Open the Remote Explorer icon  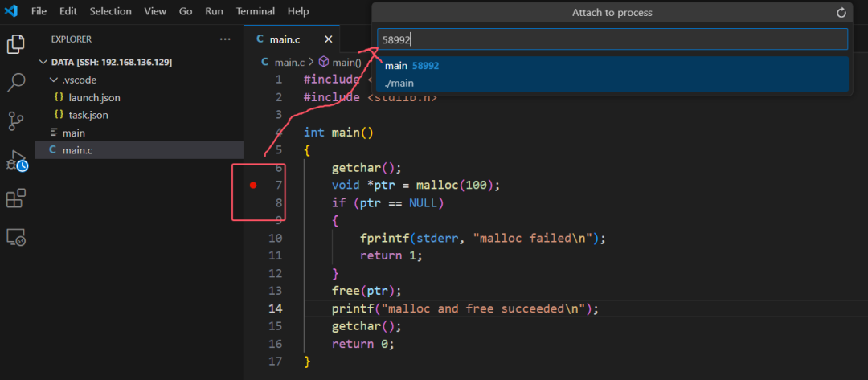(16, 236)
